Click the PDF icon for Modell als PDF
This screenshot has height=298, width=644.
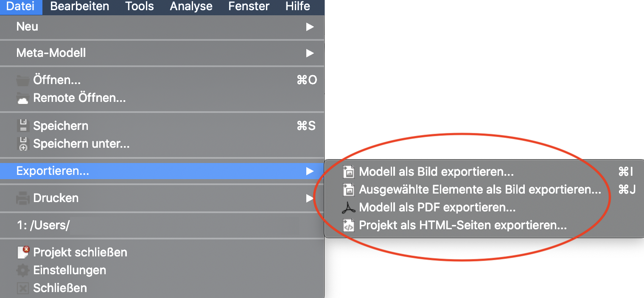pyautogui.click(x=348, y=208)
